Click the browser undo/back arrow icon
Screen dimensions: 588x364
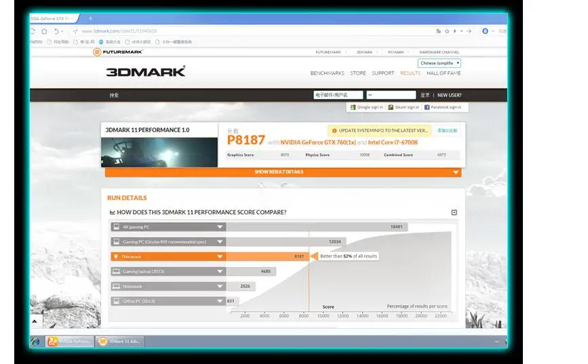click(x=56, y=31)
